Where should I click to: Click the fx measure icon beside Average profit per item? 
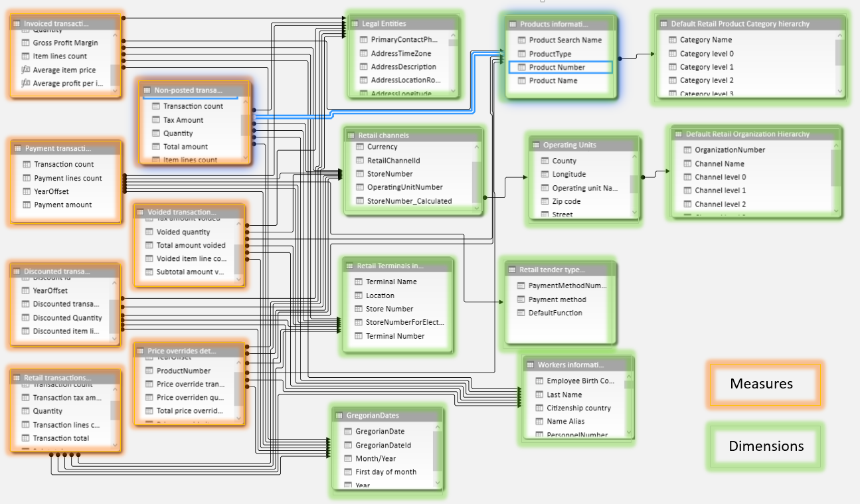click(x=26, y=83)
